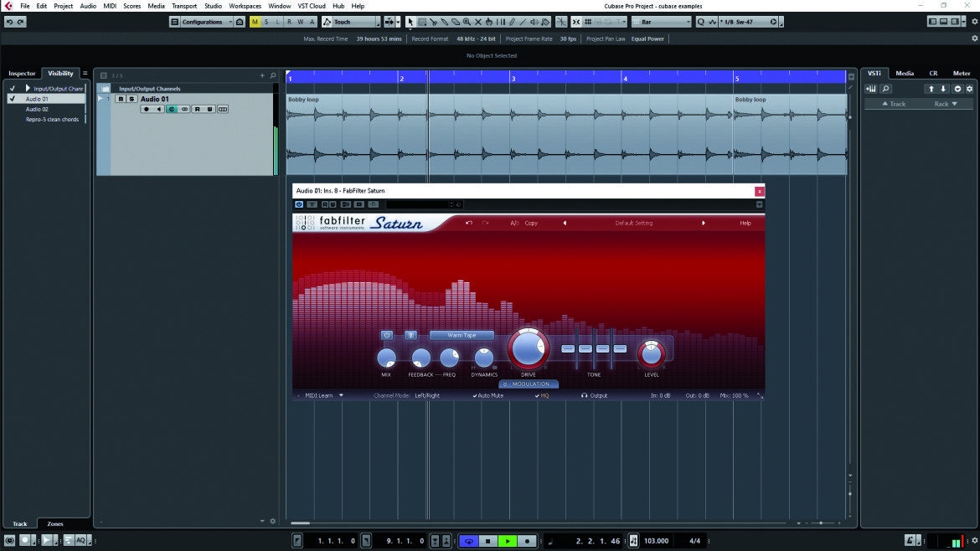The image size is (980, 551).
Task: Expand the Modulation section in Saturn
Action: (529, 384)
